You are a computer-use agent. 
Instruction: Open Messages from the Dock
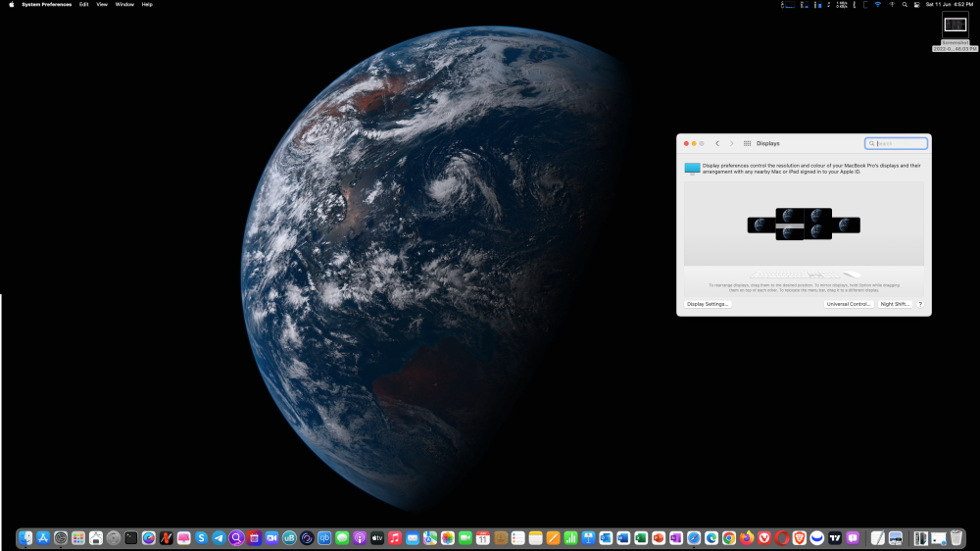point(342,538)
